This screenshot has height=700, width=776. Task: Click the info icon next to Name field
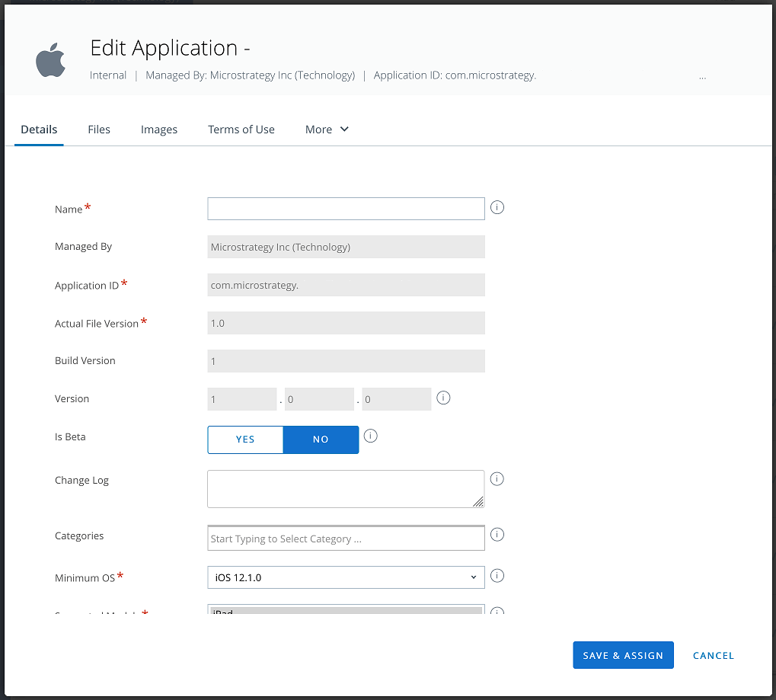pos(497,207)
